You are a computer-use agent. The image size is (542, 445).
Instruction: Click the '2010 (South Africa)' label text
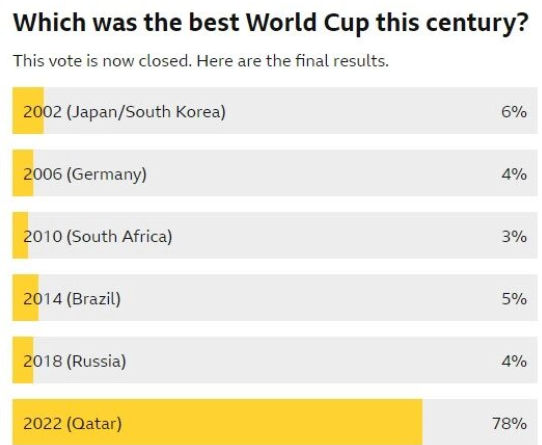97,237
